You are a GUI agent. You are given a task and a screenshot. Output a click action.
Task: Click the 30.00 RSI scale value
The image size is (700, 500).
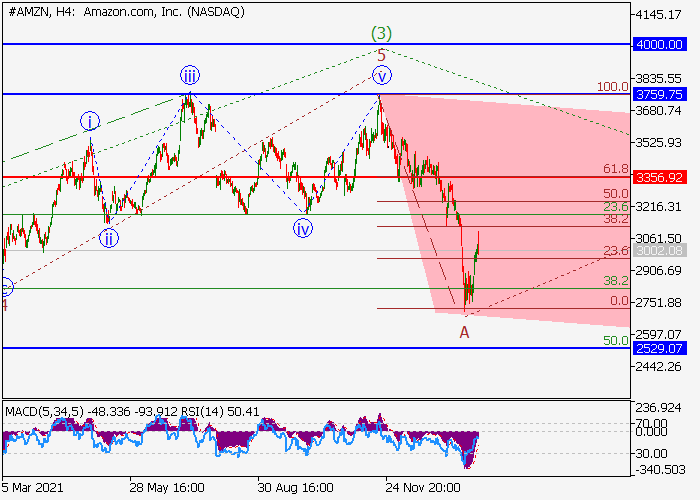tap(651, 454)
